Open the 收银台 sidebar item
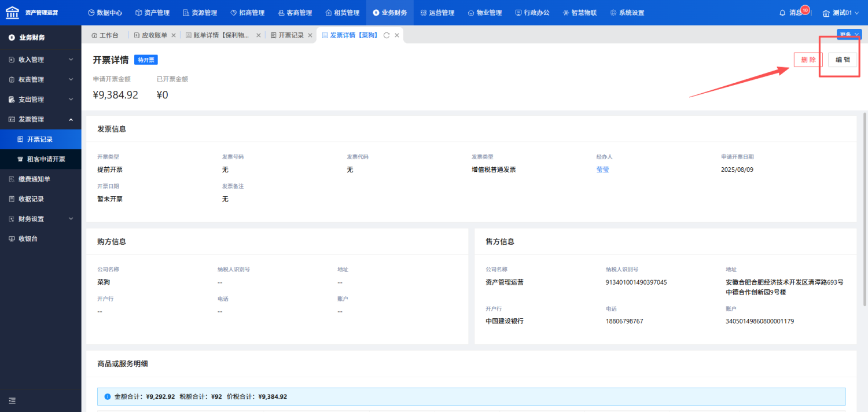 click(41, 238)
